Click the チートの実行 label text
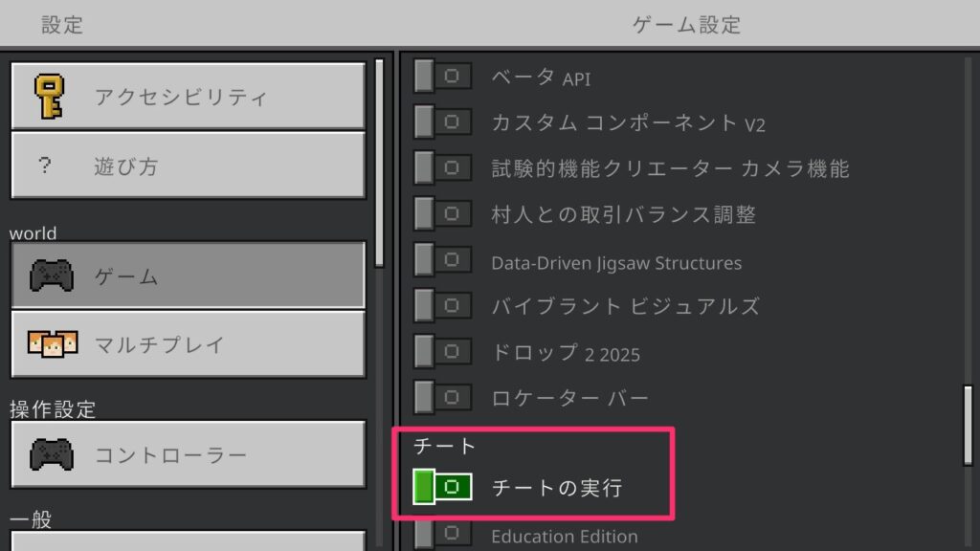The image size is (980, 551). (557, 488)
